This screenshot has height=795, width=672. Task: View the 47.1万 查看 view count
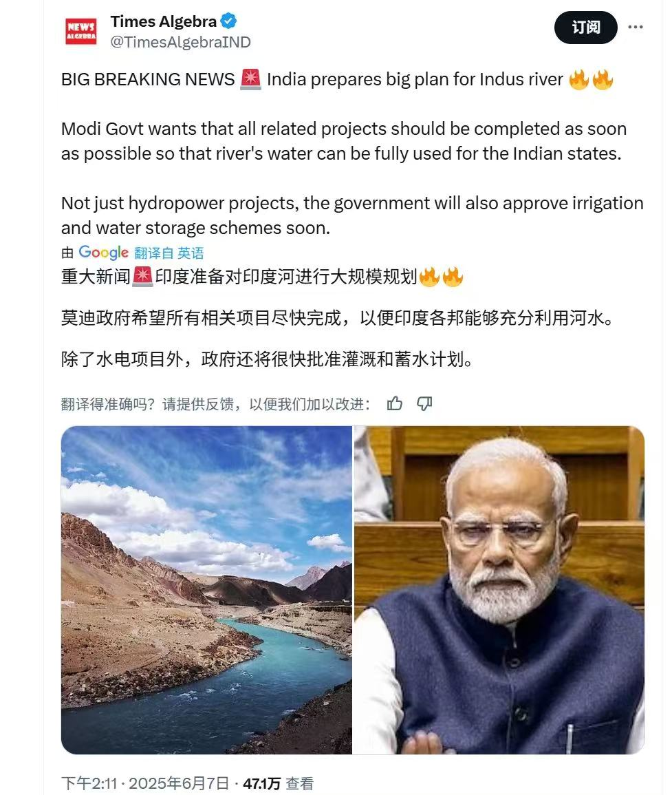279,783
